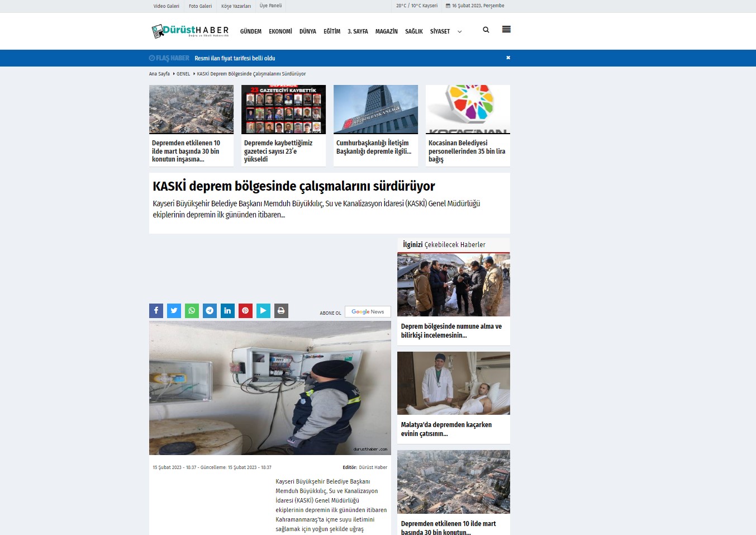Open the 23 gazeteci kaybettik thumbnail
Image resolution: width=756 pixels, height=535 pixels.
click(x=283, y=110)
